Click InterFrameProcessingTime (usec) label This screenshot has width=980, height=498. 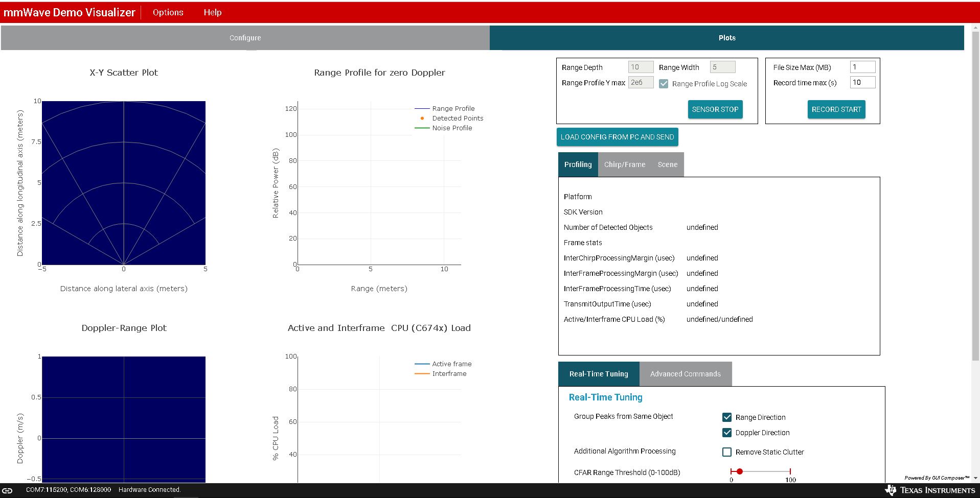click(617, 289)
